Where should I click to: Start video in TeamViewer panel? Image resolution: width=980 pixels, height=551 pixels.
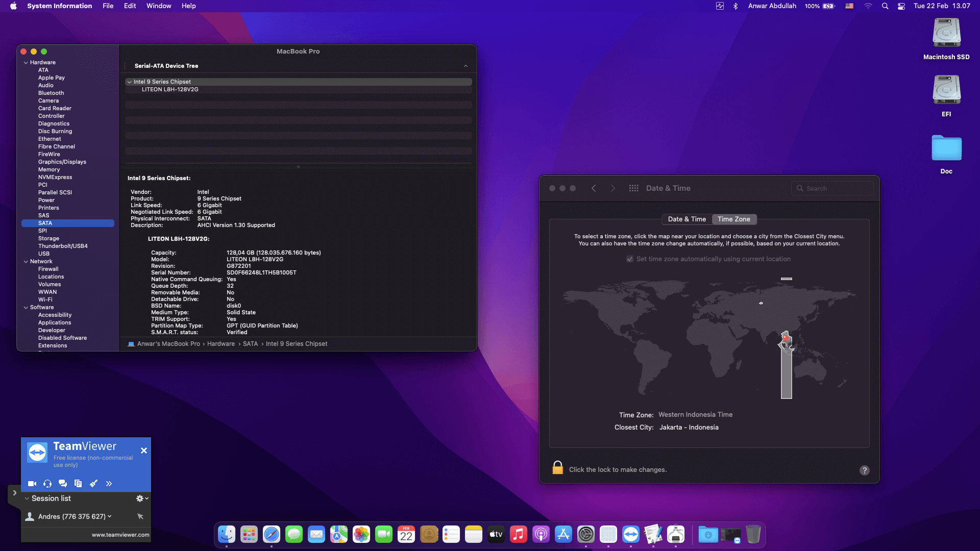coord(32,484)
